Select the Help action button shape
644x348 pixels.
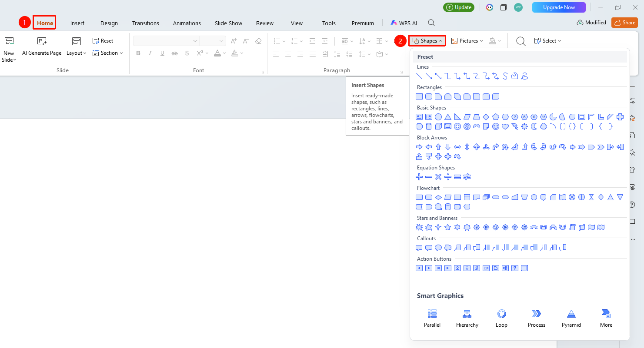pos(515,268)
